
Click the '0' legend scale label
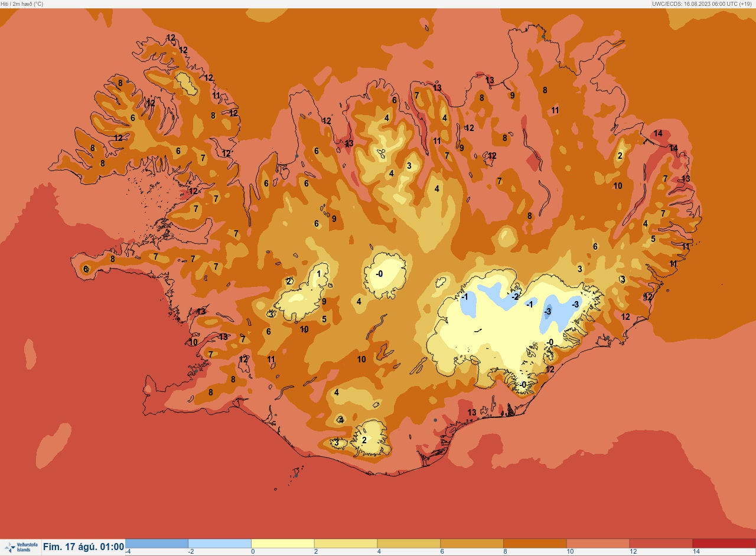[253, 552]
